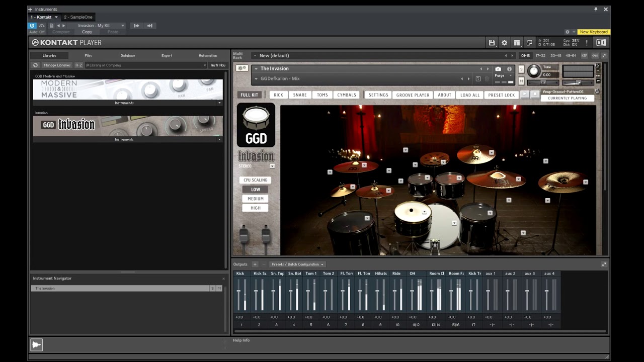
Task: Mute The Invasion instrument in header
Action: 521,81
